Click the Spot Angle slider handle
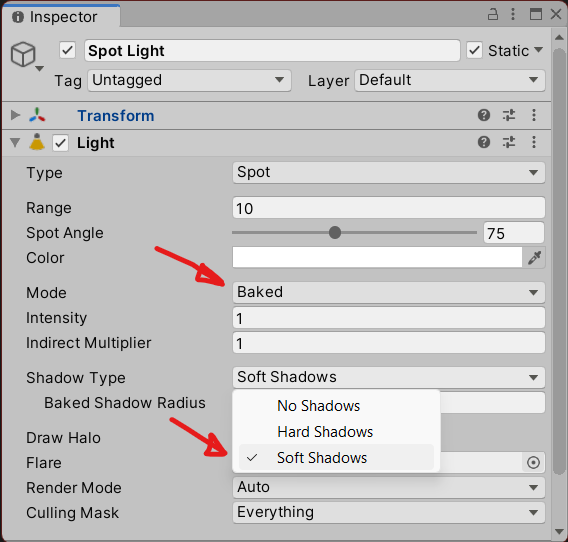The image size is (568, 542). point(335,233)
